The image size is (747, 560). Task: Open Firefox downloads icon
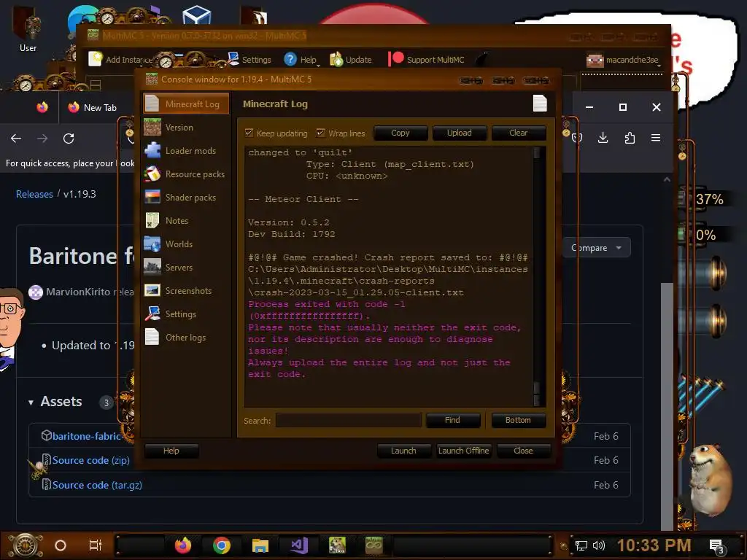point(603,138)
